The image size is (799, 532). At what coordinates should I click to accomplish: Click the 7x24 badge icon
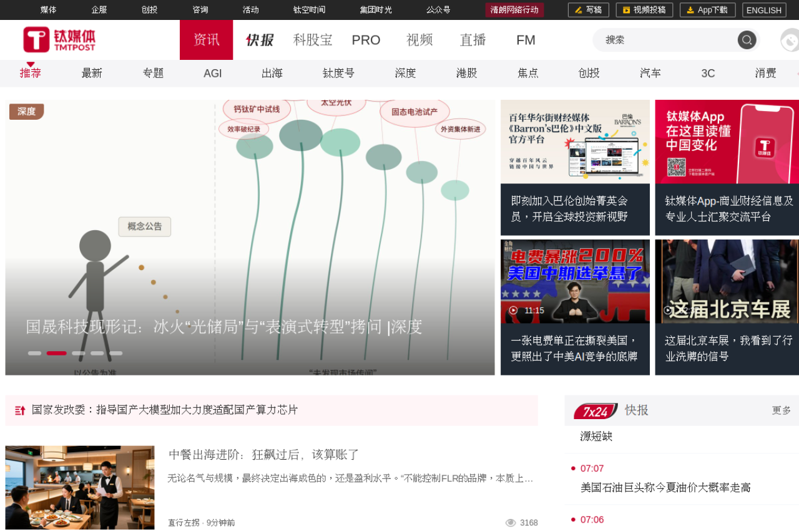pyautogui.click(x=596, y=411)
